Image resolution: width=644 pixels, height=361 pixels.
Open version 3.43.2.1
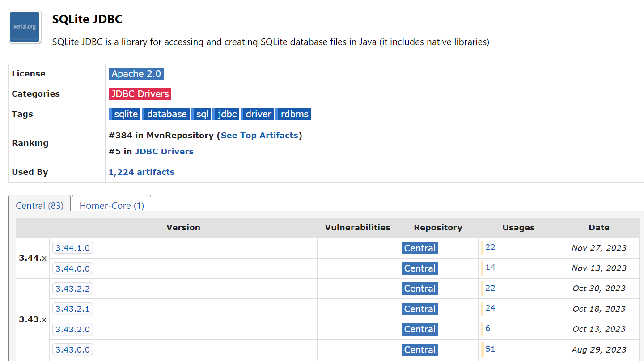click(73, 309)
